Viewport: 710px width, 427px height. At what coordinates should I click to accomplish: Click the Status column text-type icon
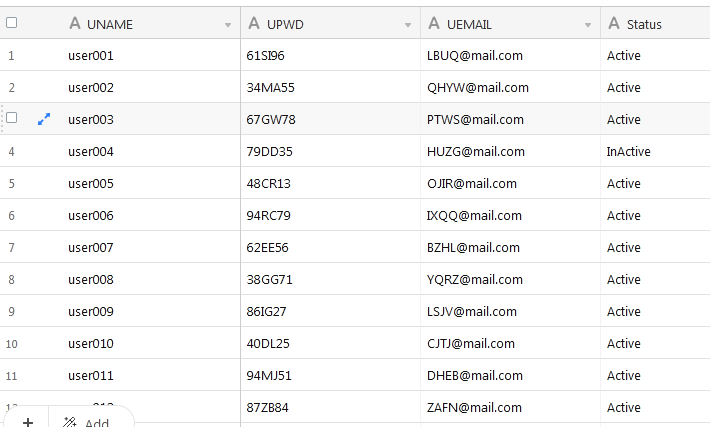pyautogui.click(x=614, y=24)
